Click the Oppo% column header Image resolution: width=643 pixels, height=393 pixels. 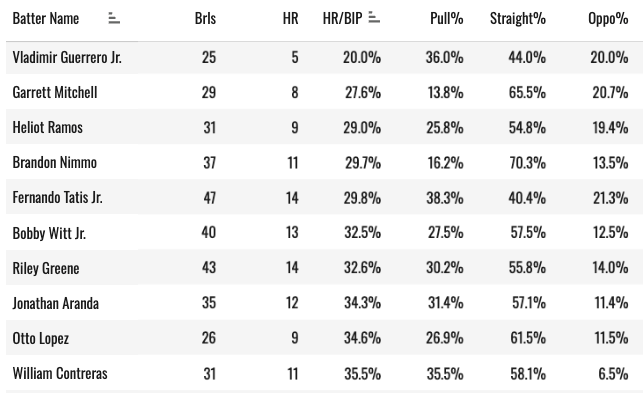608,18
